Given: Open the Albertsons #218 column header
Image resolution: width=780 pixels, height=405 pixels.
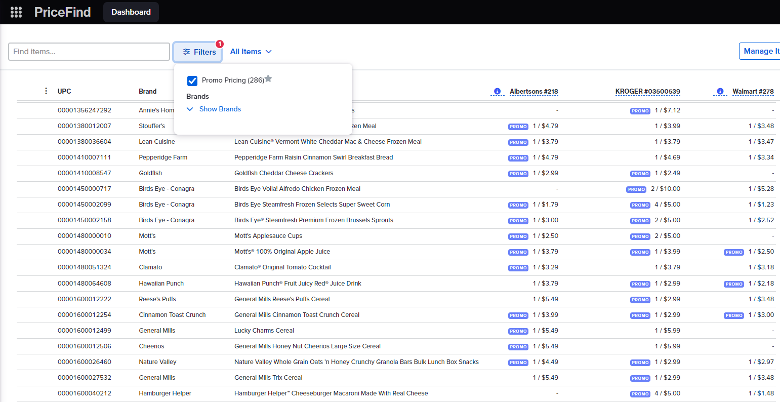Looking at the screenshot, I should coord(534,92).
